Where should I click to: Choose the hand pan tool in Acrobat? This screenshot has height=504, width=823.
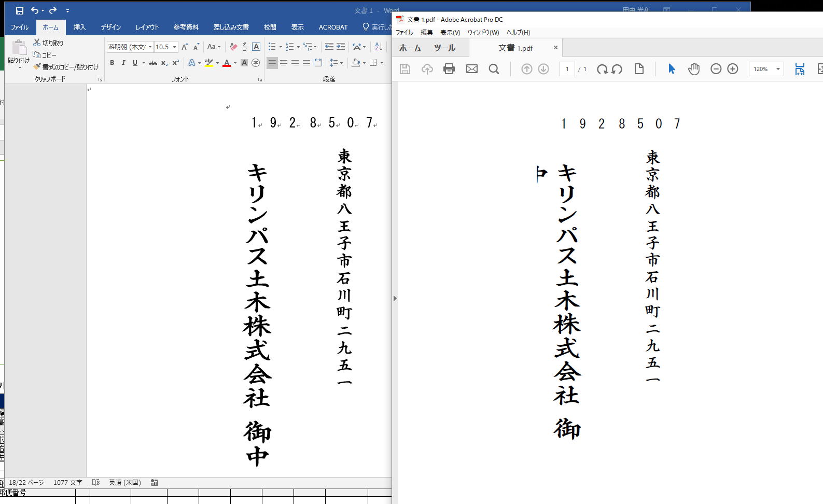click(694, 69)
